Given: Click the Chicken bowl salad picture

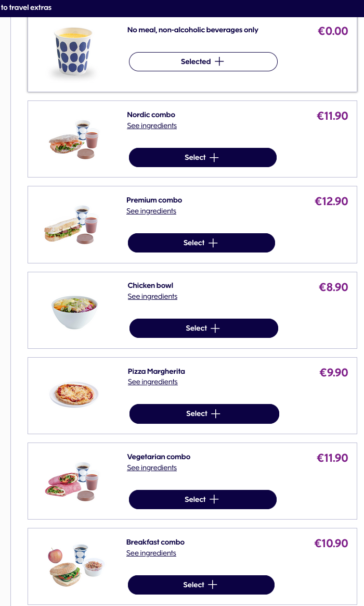Looking at the screenshot, I should [x=74, y=311].
